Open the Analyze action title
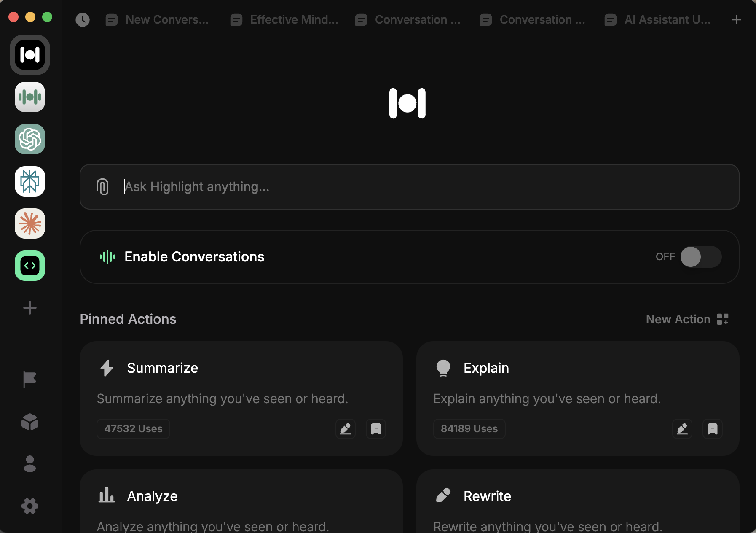This screenshot has height=533, width=756. (x=152, y=496)
